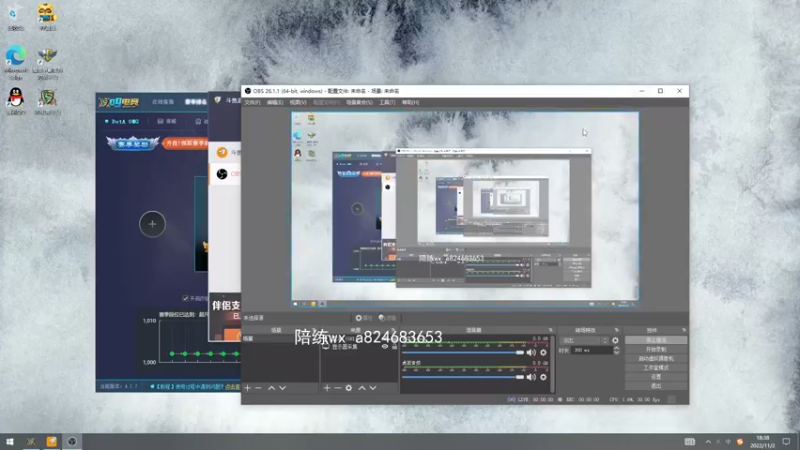Add a new source with the plus icon
The width and height of the screenshot is (800, 450).
pos(327,388)
